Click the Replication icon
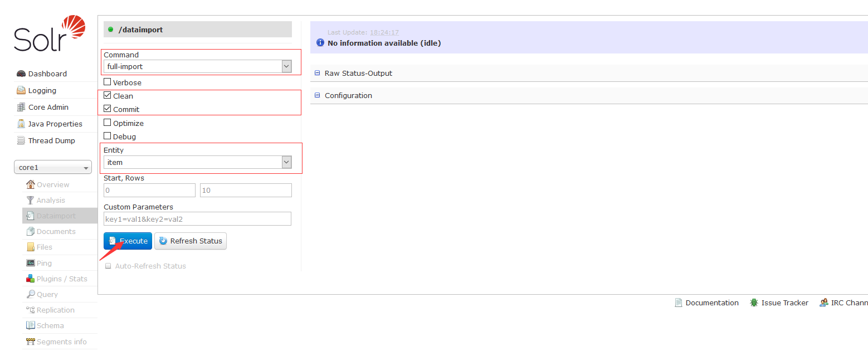 [x=31, y=310]
